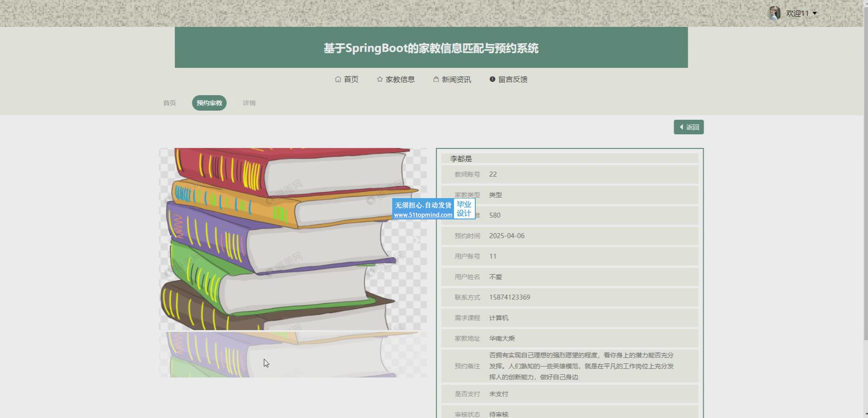Viewport: 868px width, 418px height.
Task: Expand the 欢迎11 user dropdown arrow
Action: pyautogui.click(x=815, y=13)
